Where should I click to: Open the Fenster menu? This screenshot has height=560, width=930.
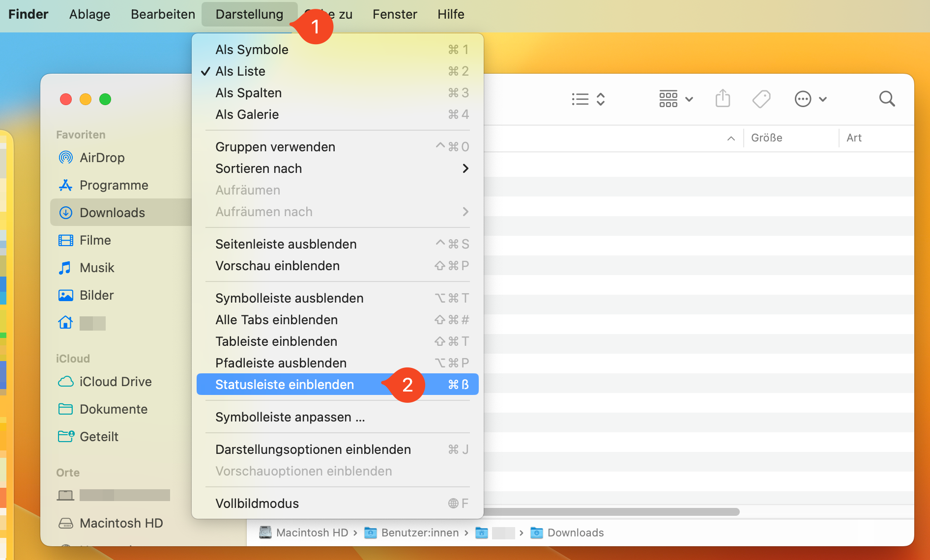pyautogui.click(x=395, y=14)
